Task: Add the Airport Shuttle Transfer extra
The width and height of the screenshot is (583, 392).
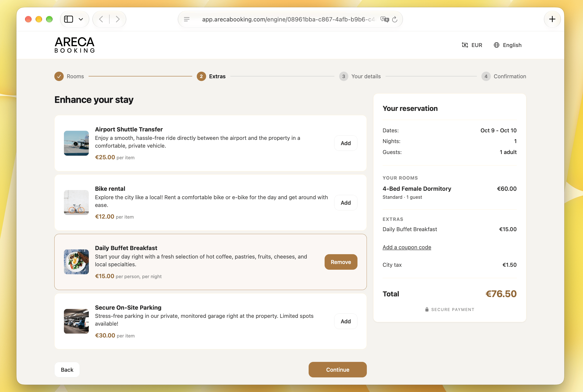Action: (346, 143)
